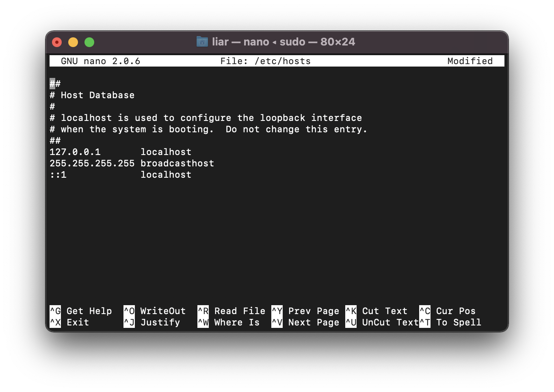
Task: Click the 'Modified' status indicator
Action: pos(470,61)
